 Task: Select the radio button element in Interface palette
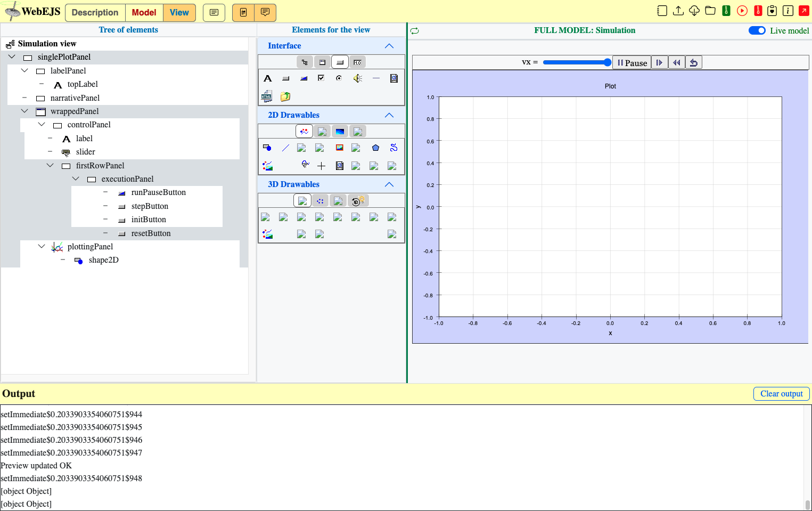[x=339, y=78]
